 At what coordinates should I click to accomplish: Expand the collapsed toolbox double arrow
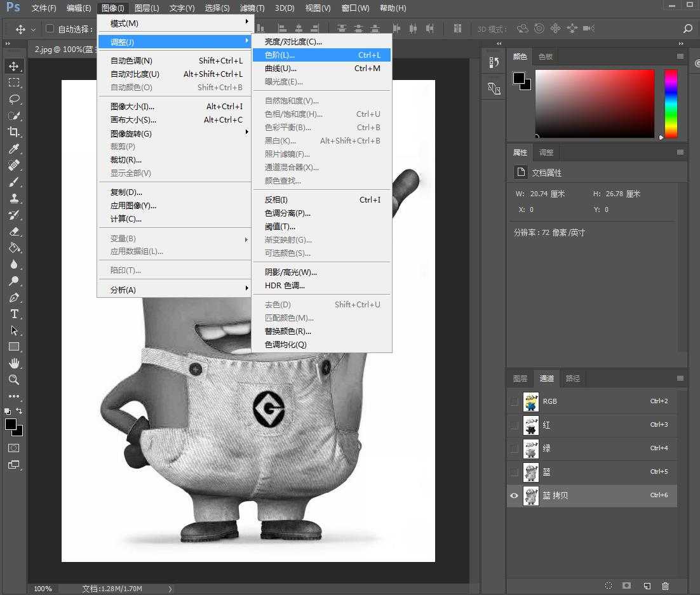pos(8,44)
